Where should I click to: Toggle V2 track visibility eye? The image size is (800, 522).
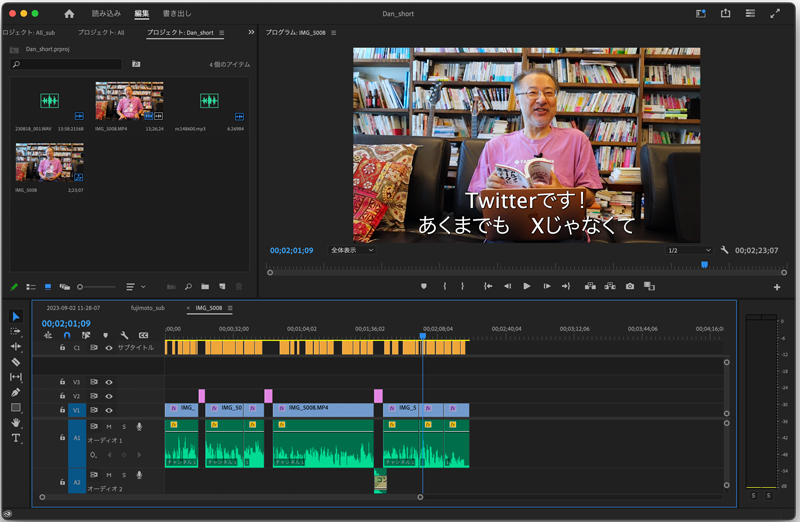(x=109, y=396)
